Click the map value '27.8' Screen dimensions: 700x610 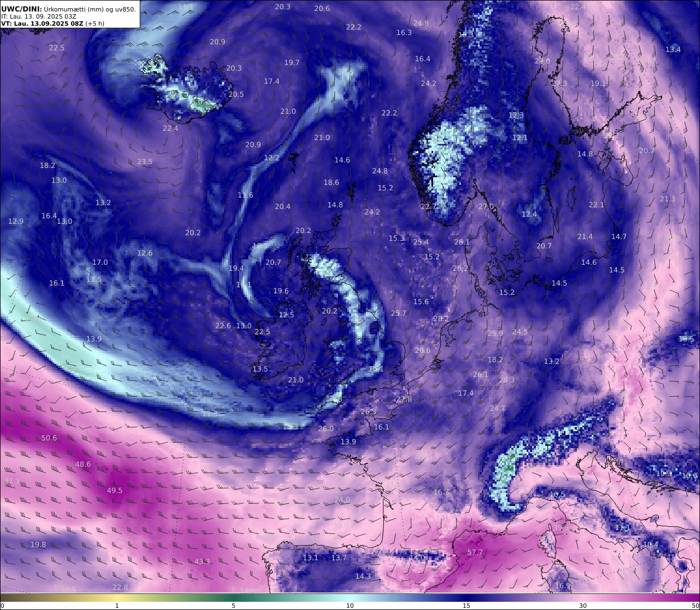click(x=404, y=399)
